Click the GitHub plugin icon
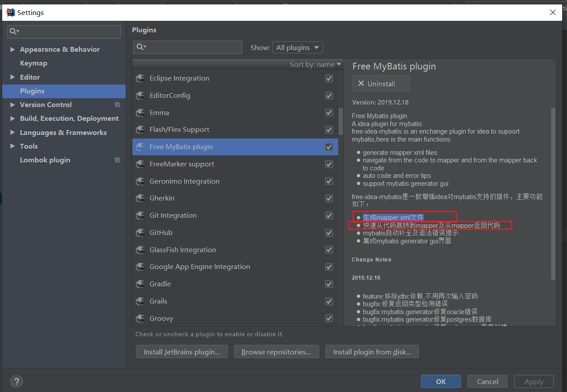567x392 pixels. click(140, 233)
